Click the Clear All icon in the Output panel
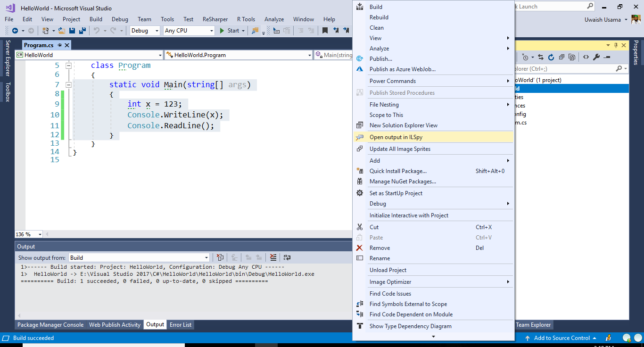Viewport: 644px width, 347px height. click(273, 257)
